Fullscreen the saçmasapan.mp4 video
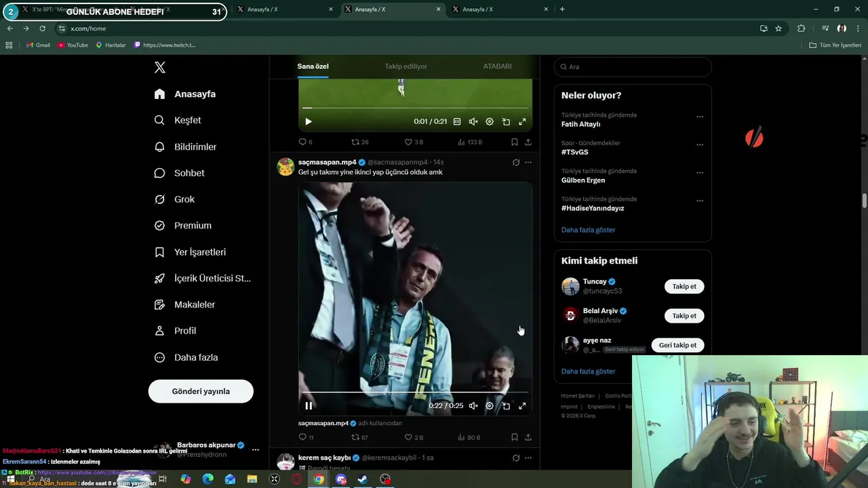868x488 pixels. point(522,406)
